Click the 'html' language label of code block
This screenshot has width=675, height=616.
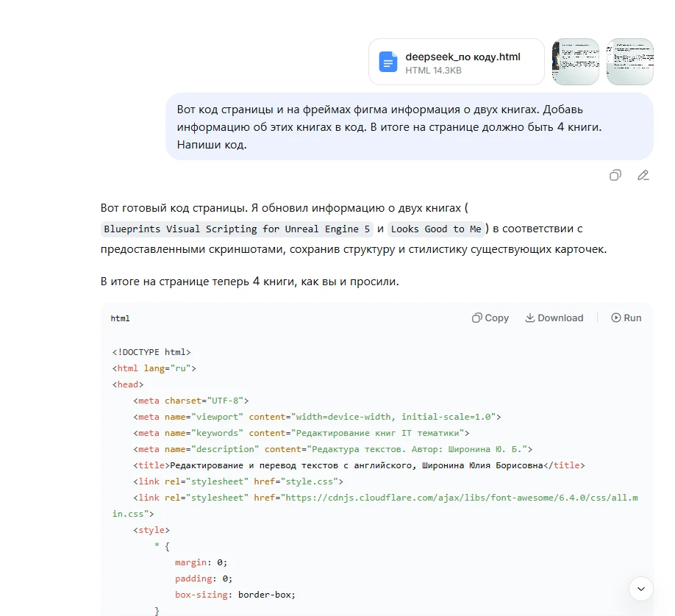120,318
